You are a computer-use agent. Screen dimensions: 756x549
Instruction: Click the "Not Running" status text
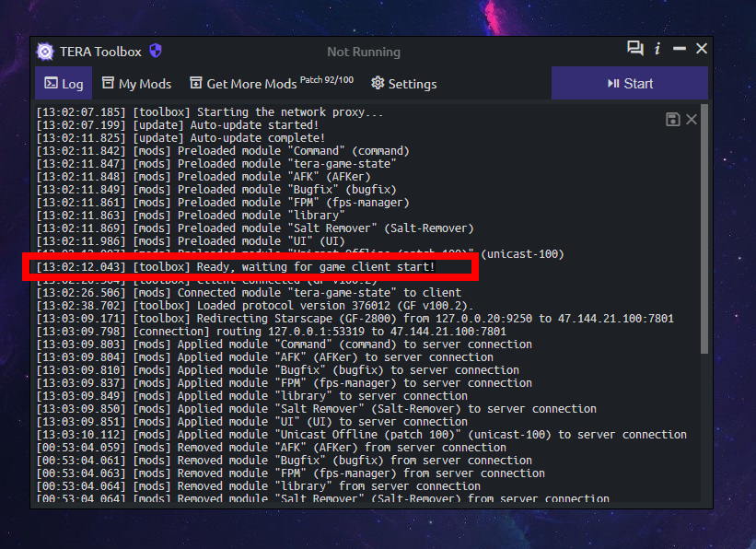pos(364,53)
